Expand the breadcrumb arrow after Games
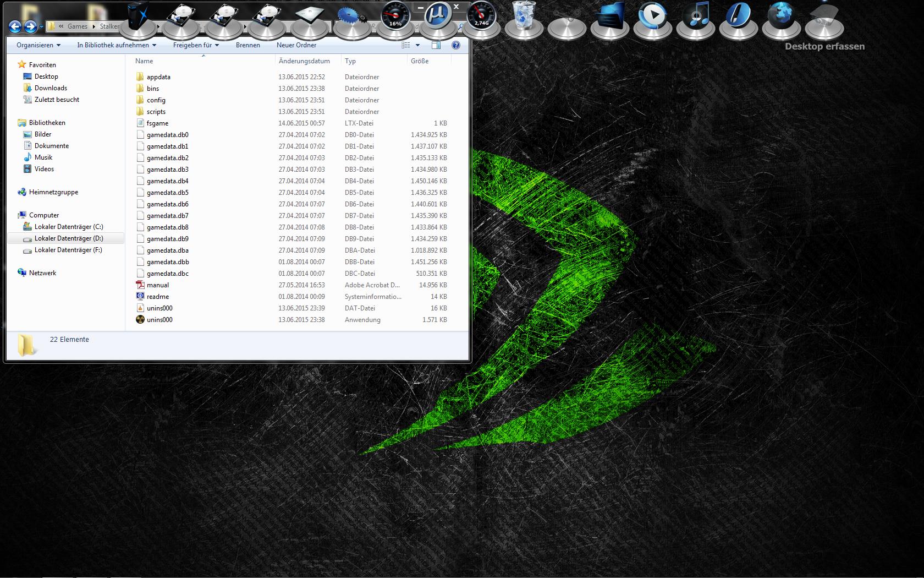 coord(94,26)
